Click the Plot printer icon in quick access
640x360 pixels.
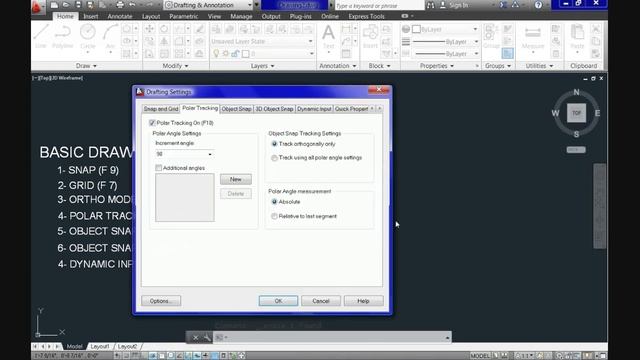pyautogui.click(x=120, y=5)
